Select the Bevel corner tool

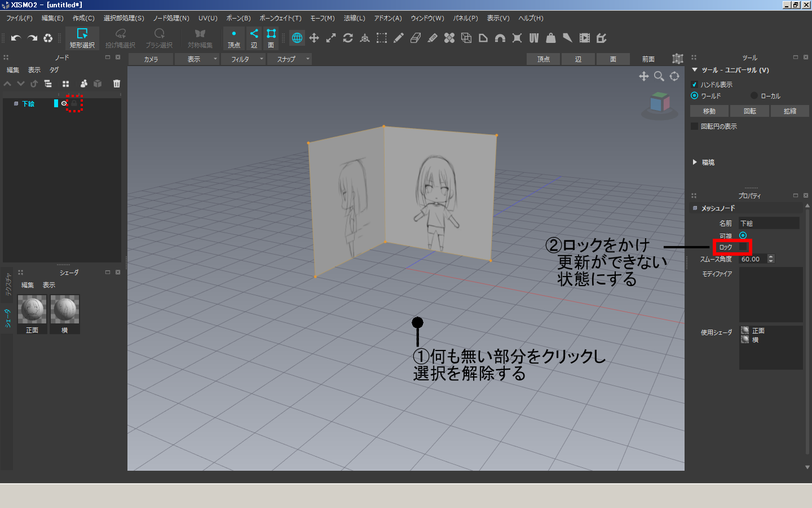[x=483, y=38]
